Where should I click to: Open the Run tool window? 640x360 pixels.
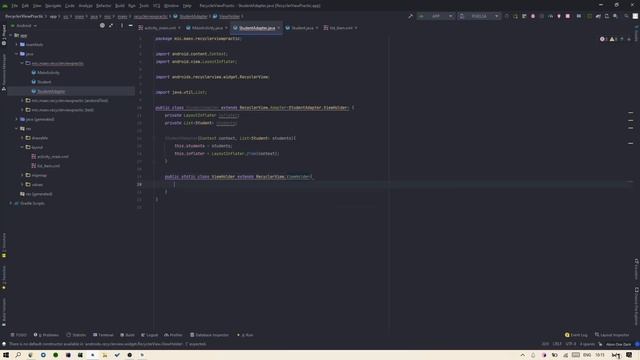pos(245,335)
